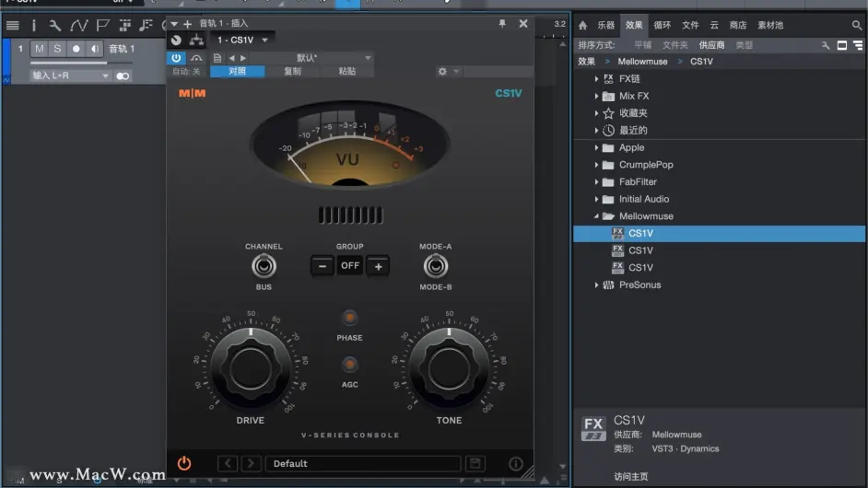
Task: Open the 访问主页 homepage link
Action: [x=630, y=476]
